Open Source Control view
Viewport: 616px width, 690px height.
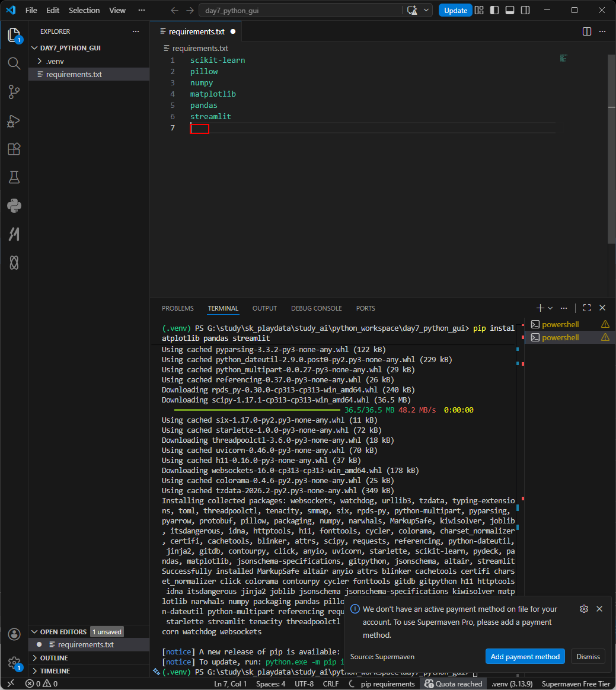coord(14,92)
